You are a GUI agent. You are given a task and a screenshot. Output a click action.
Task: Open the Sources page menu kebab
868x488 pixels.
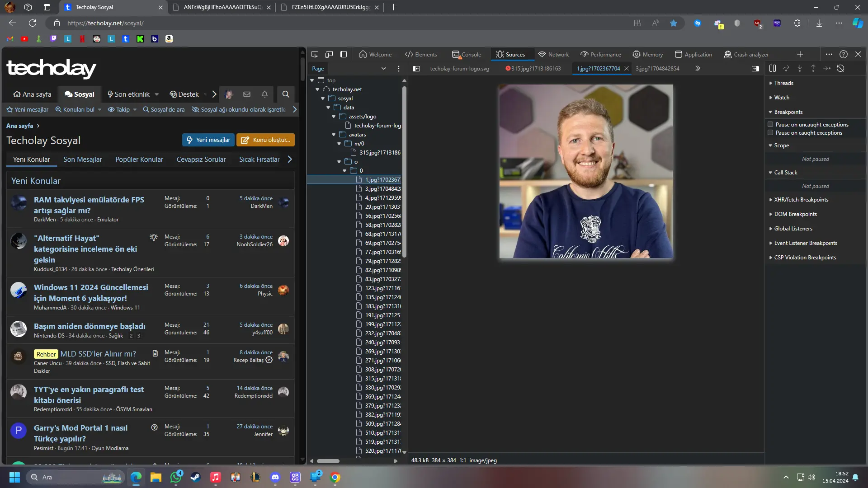pos(398,69)
